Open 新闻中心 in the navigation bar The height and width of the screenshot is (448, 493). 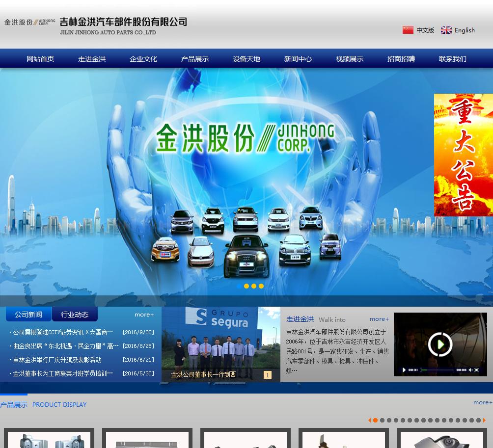point(298,59)
